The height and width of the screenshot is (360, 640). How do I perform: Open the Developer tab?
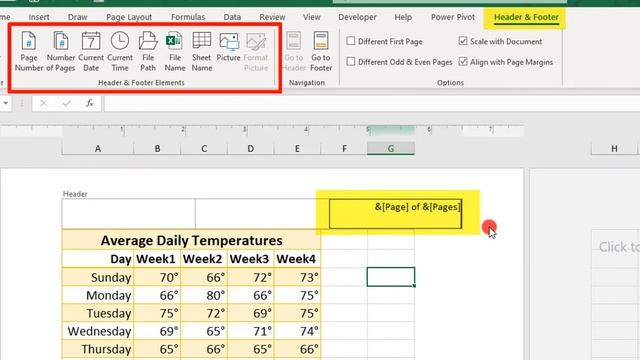pyautogui.click(x=357, y=17)
